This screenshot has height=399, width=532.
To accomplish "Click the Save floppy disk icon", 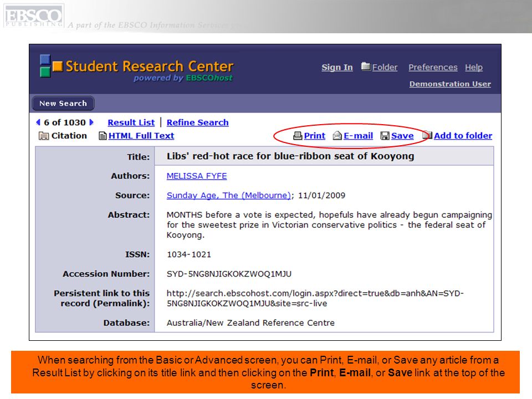I will 385,136.
